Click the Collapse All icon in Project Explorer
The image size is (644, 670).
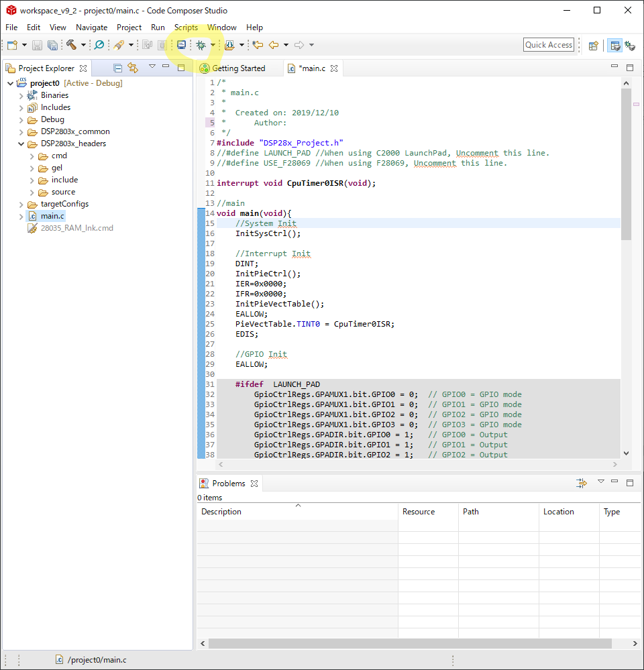[118, 68]
